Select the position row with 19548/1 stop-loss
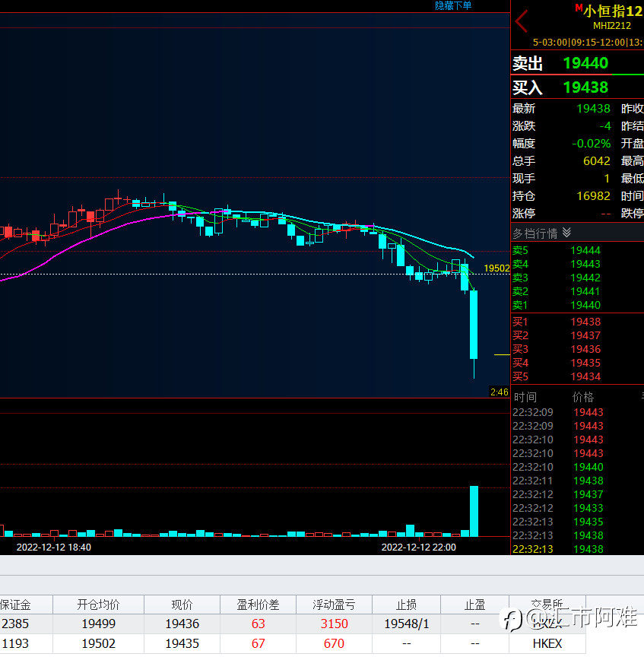 tap(293, 624)
